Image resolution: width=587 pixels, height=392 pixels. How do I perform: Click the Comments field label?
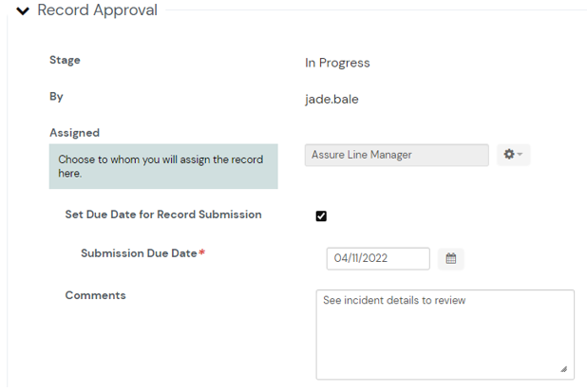click(x=95, y=295)
